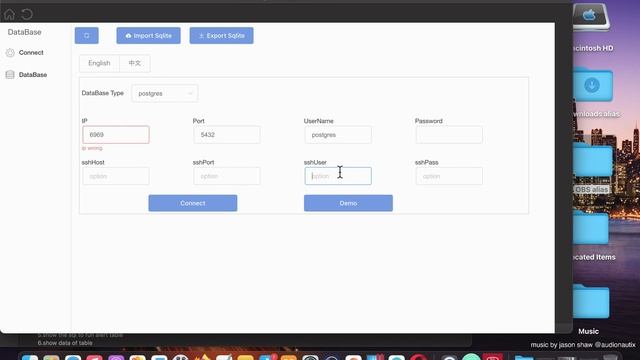Open Downloads alias folder on desktop

tap(593, 85)
